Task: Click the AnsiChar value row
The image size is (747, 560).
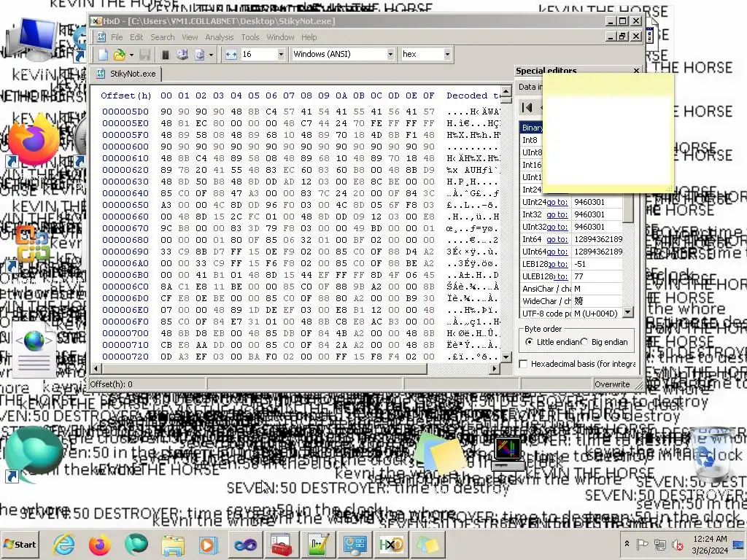Action: click(570, 289)
